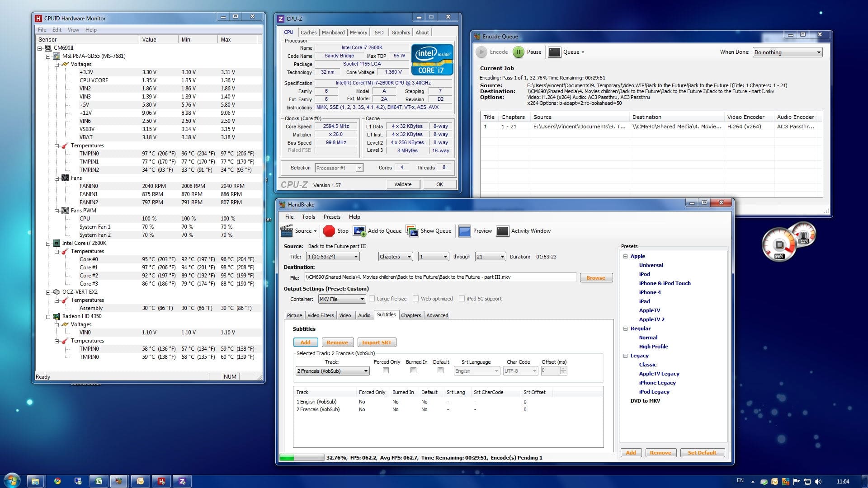Screen dimensions: 868x488
Task: Open Excel from the taskbar
Action: tap(99, 481)
